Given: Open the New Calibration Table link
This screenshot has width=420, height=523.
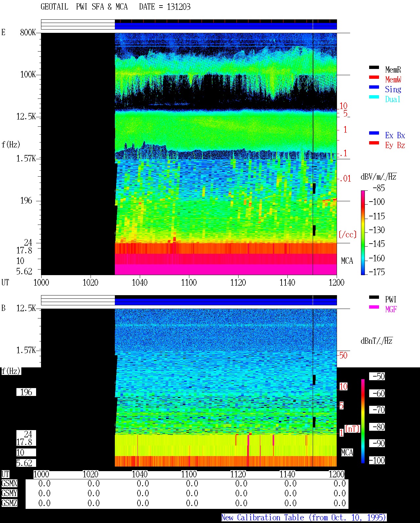Looking at the screenshot, I should (x=304, y=518).
